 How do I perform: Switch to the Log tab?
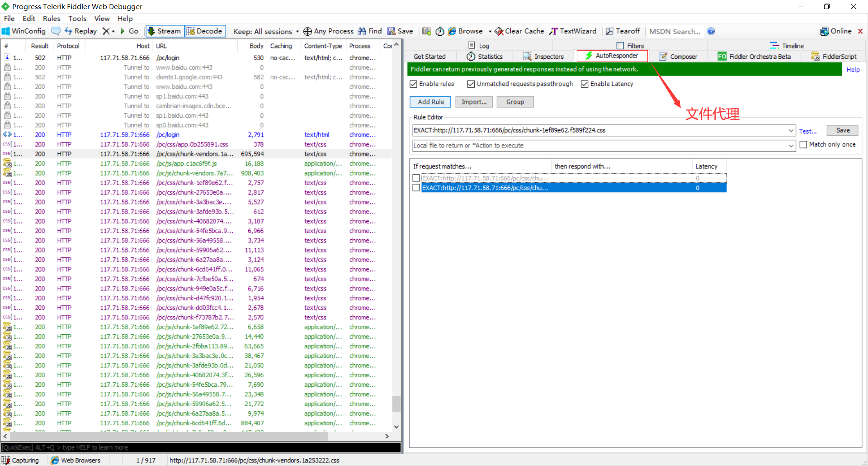tap(478, 46)
